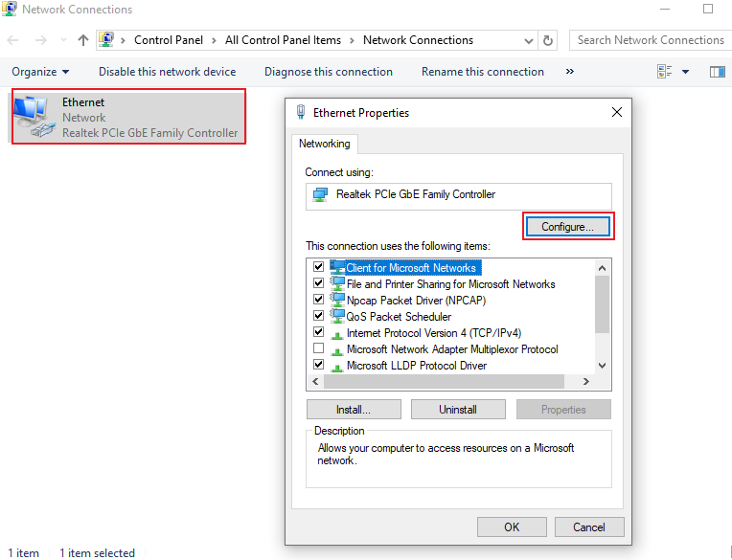This screenshot has width=732, height=560.
Task: Select Npcap Packet Driver (NPCAP) item
Action: (x=416, y=301)
